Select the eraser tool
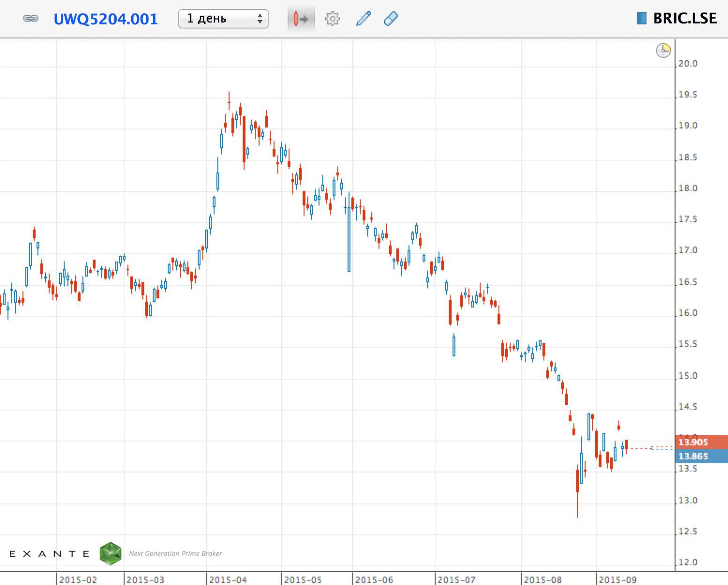The image size is (728, 585). (x=391, y=19)
